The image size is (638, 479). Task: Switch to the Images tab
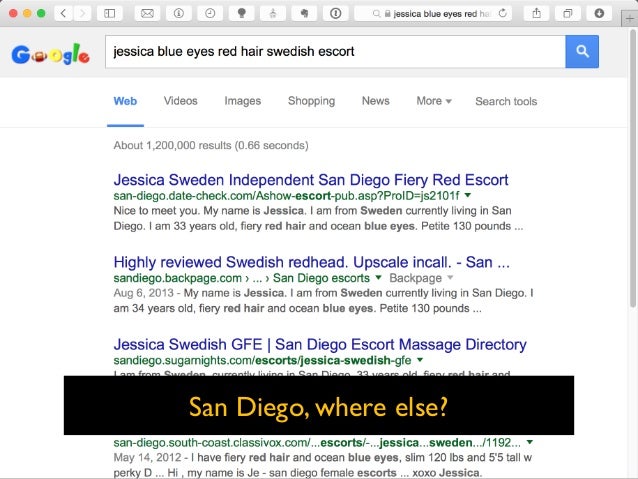[x=243, y=101]
